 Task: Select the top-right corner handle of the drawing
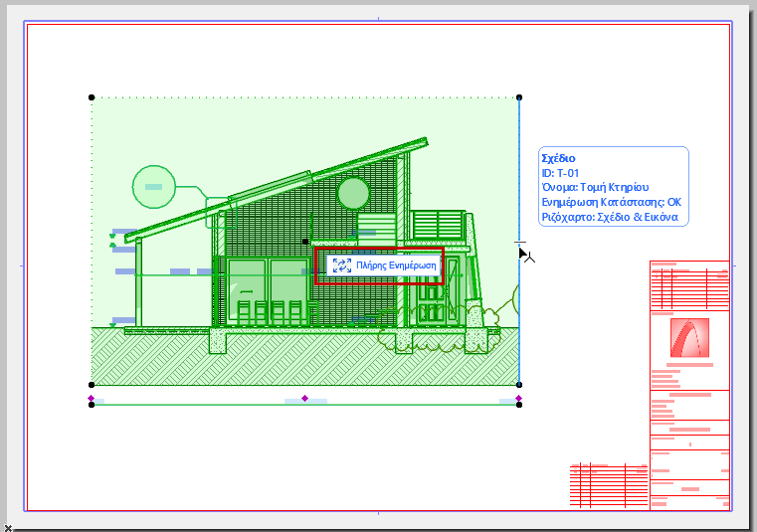tap(519, 97)
